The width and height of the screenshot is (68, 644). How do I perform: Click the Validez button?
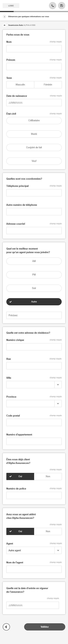coord(45,627)
